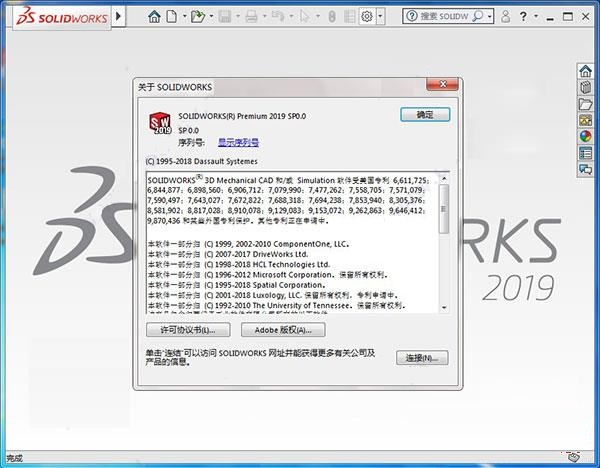Open the Design Library tab in the task pane
This screenshot has width=600, height=468.
pyautogui.click(x=585, y=88)
